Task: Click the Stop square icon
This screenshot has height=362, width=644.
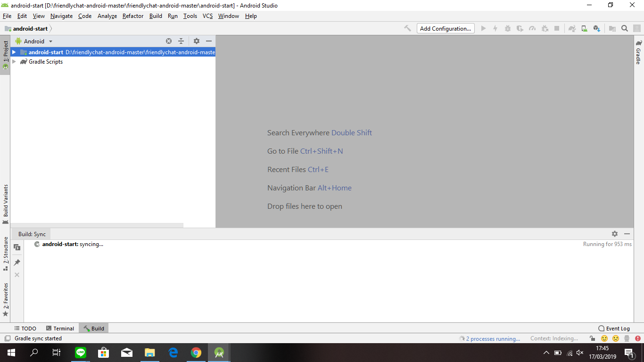Action: (x=557, y=28)
